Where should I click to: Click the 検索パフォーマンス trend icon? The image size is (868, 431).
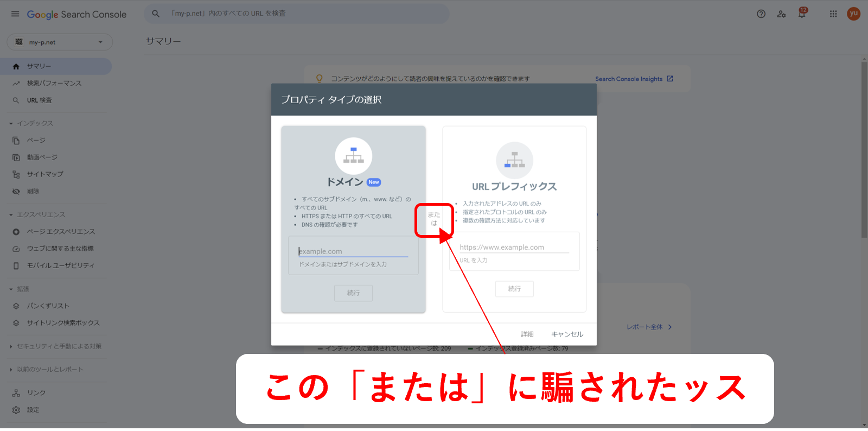tap(16, 83)
